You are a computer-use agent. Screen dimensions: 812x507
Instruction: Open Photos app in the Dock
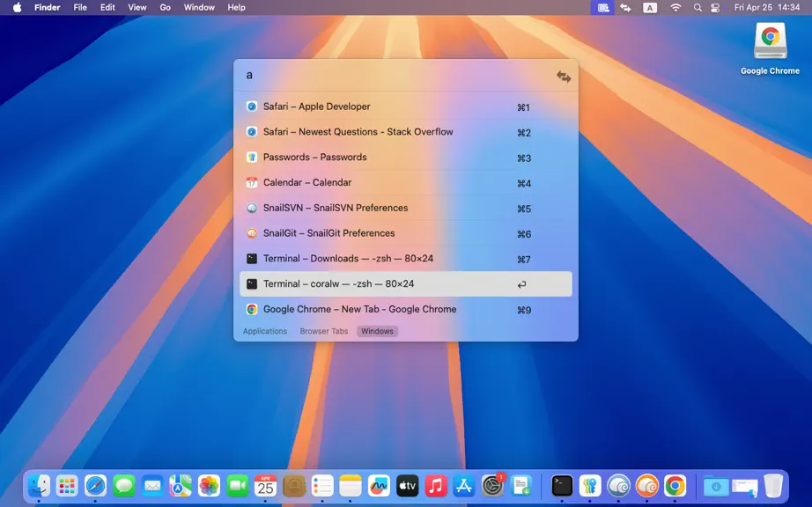210,486
